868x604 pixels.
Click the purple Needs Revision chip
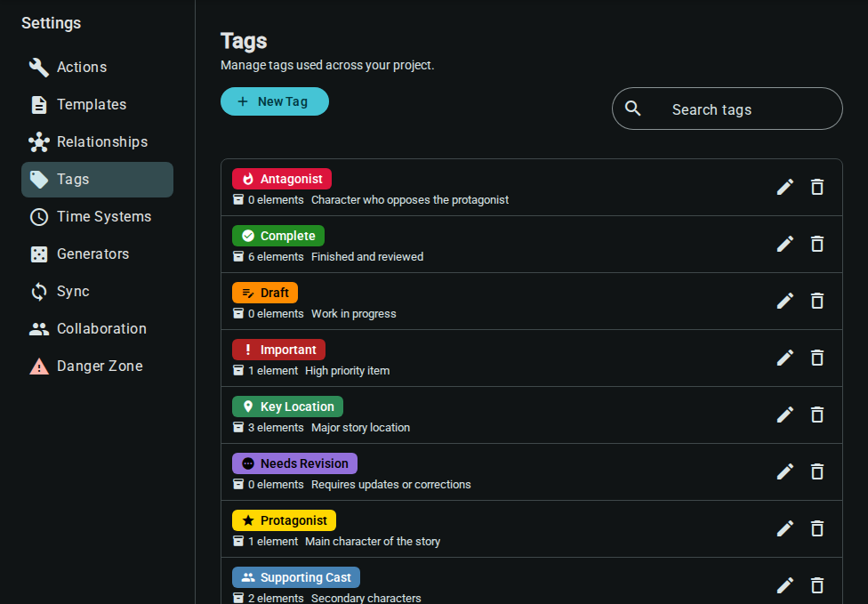[x=295, y=463]
